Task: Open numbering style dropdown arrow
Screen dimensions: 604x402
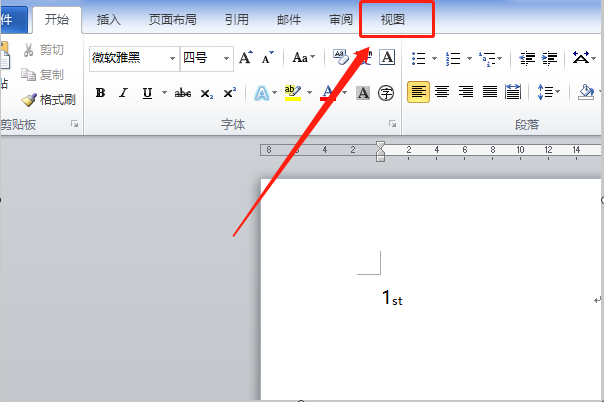Action: point(469,58)
